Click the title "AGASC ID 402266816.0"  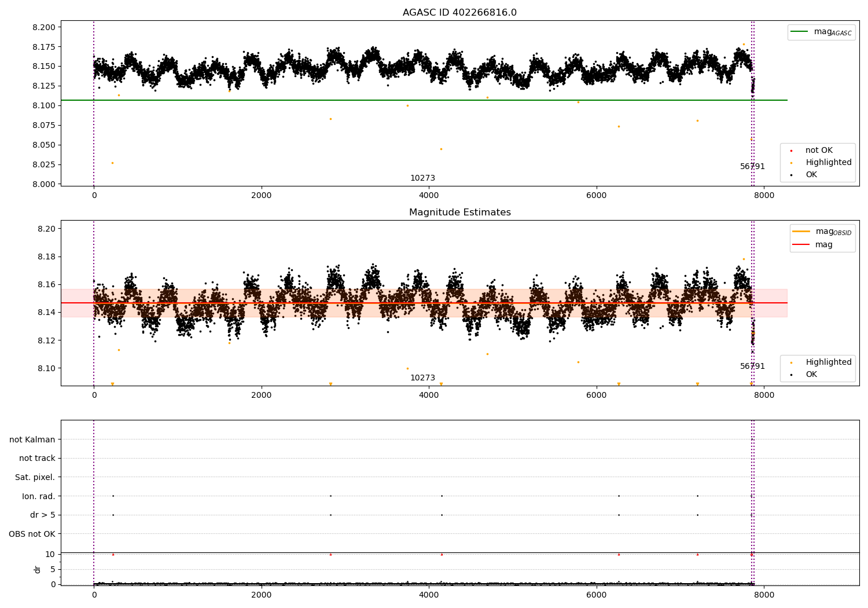459,13
